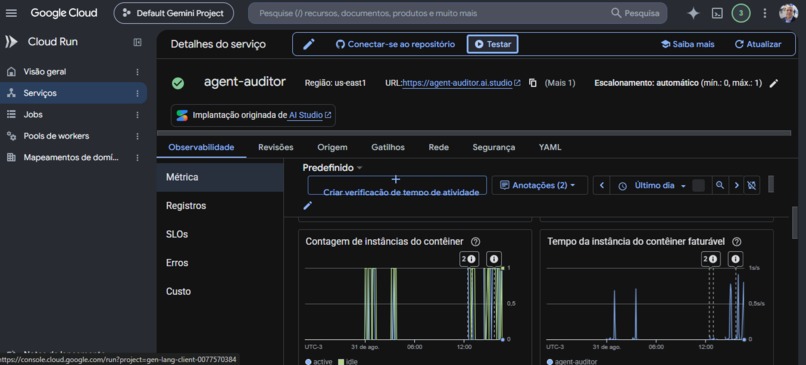This screenshot has height=365, width=806.
Task: Click the Cloud Run product logo icon
Action: 11,42
